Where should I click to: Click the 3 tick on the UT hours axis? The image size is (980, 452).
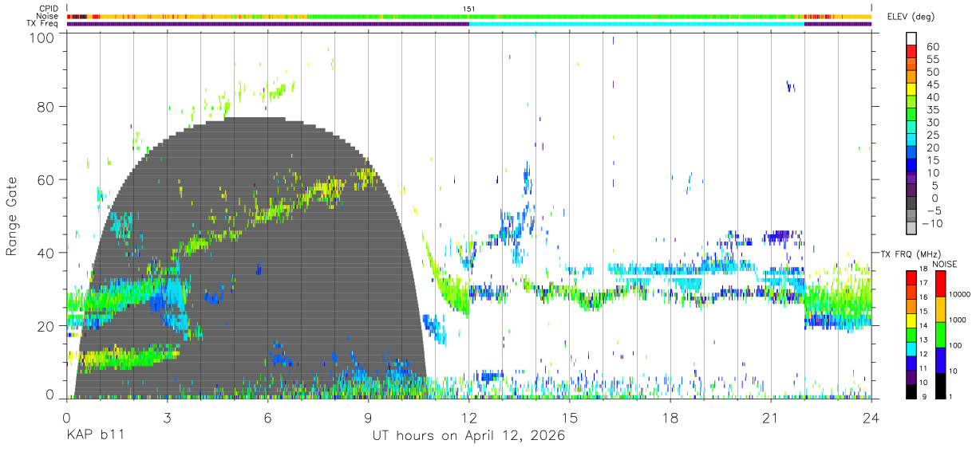click(168, 419)
